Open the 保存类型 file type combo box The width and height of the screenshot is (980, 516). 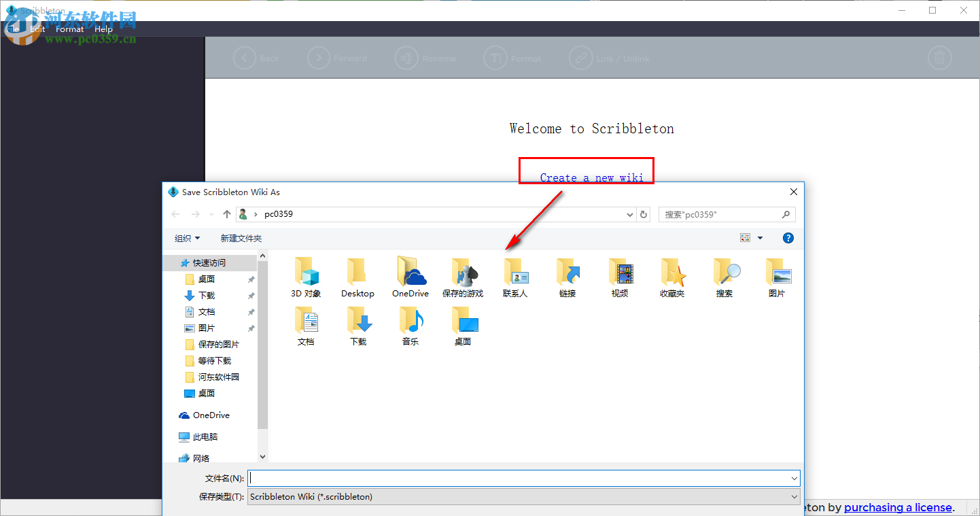[524, 497]
